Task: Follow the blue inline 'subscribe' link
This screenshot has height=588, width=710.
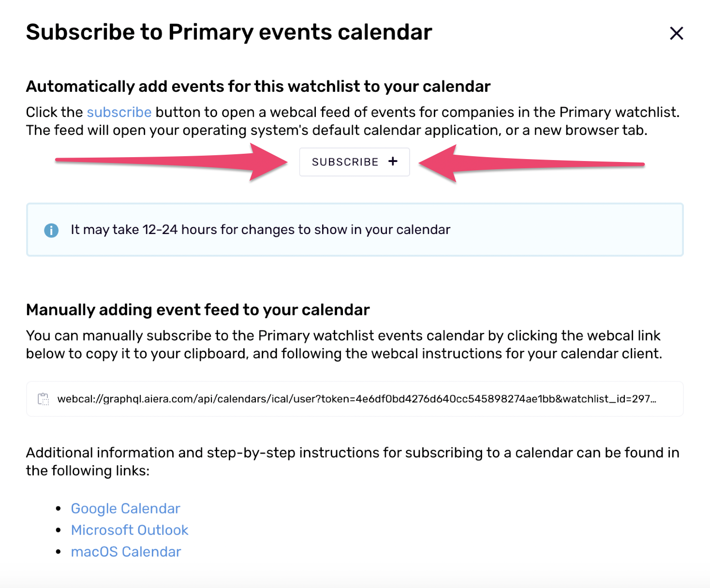Action: click(x=119, y=112)
